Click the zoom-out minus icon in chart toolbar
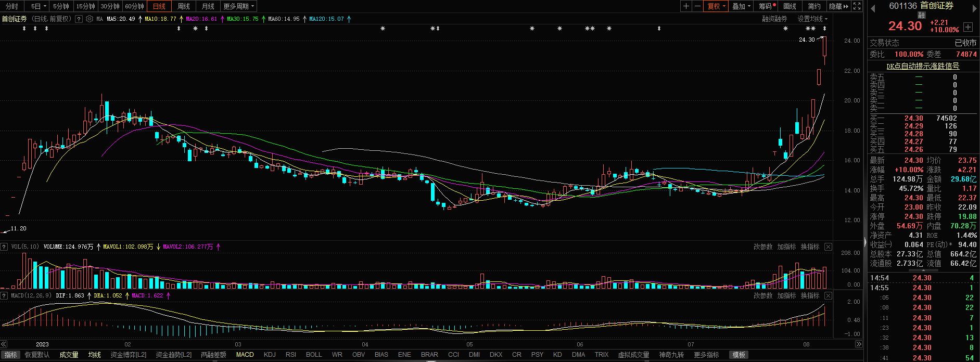 click(697, 6)
